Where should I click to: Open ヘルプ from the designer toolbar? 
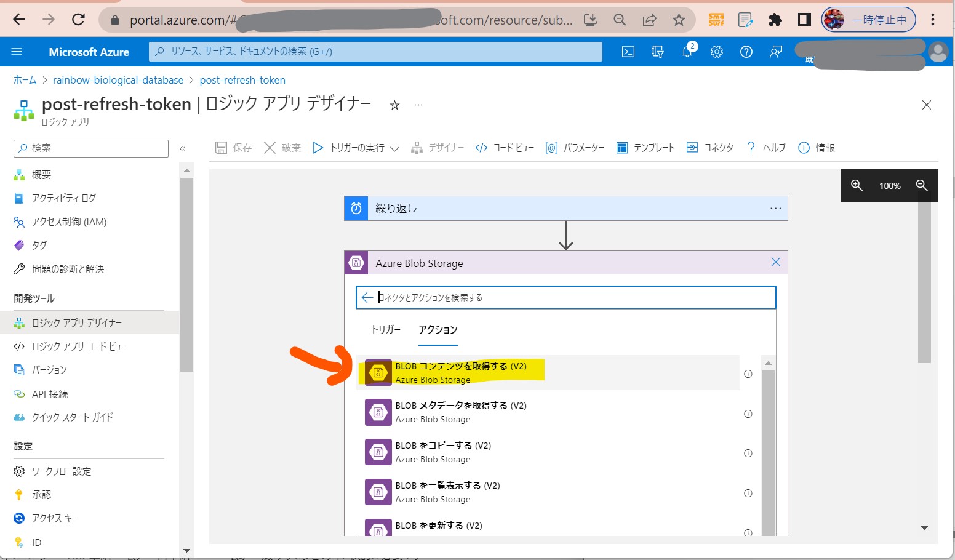(x=765, y=148)
